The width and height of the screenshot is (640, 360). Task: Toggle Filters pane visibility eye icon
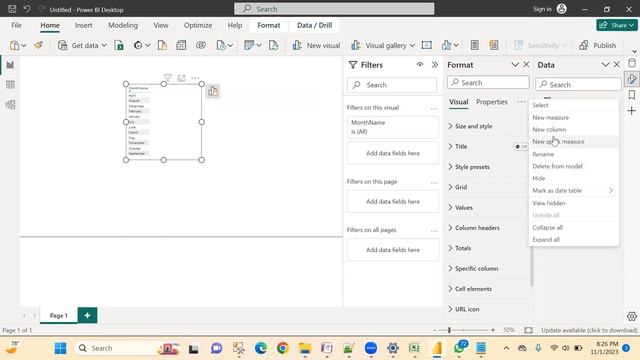pyautogui.click(x=420, y=64)
